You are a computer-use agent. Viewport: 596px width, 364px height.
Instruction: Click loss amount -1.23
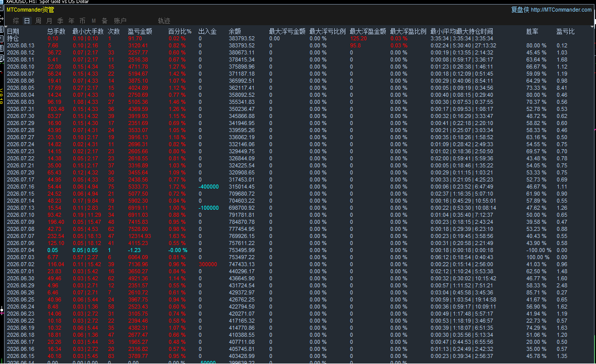coord(134,251)
